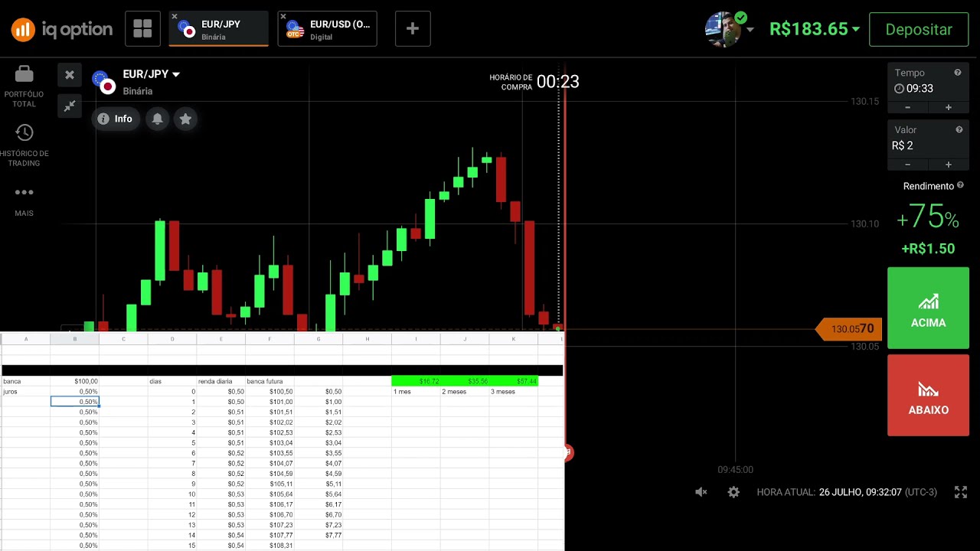
Task: Click the 'juros' cell in spreadsheet
Action: [26, 392]
